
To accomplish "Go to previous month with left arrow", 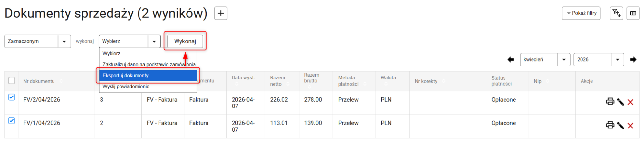I will coord(511,60).
